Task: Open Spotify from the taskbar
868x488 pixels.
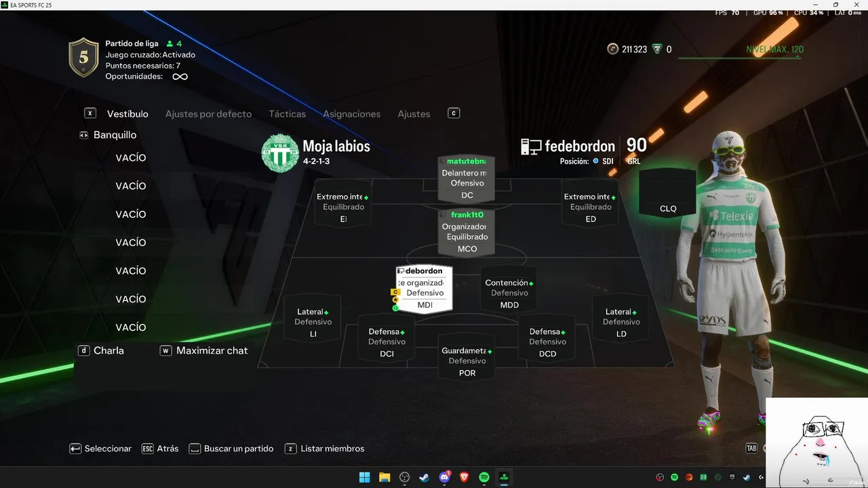Action: coord(484,477)
